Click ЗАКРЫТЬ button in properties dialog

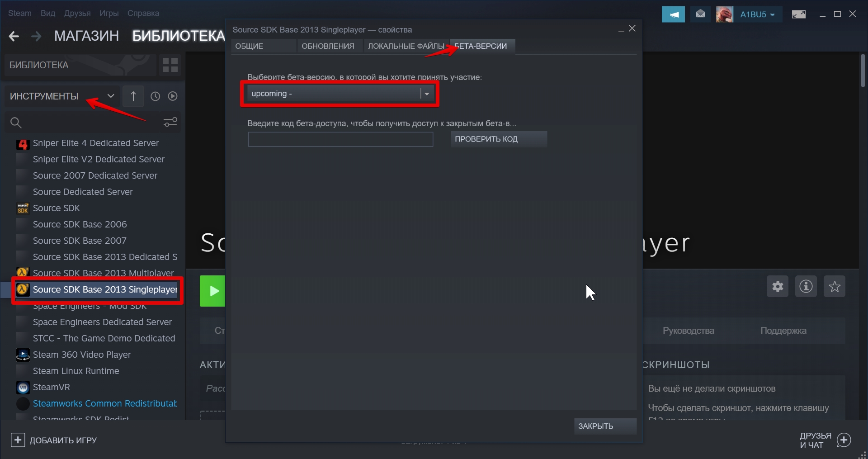click(x=605, y=426)
